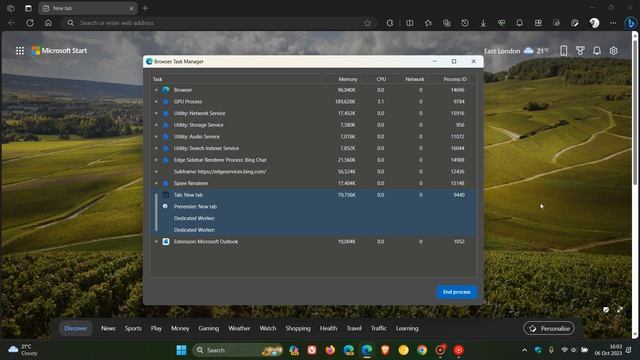Sort task manager by the Network column
640x360 pixels.
click(x=414, y=79)
